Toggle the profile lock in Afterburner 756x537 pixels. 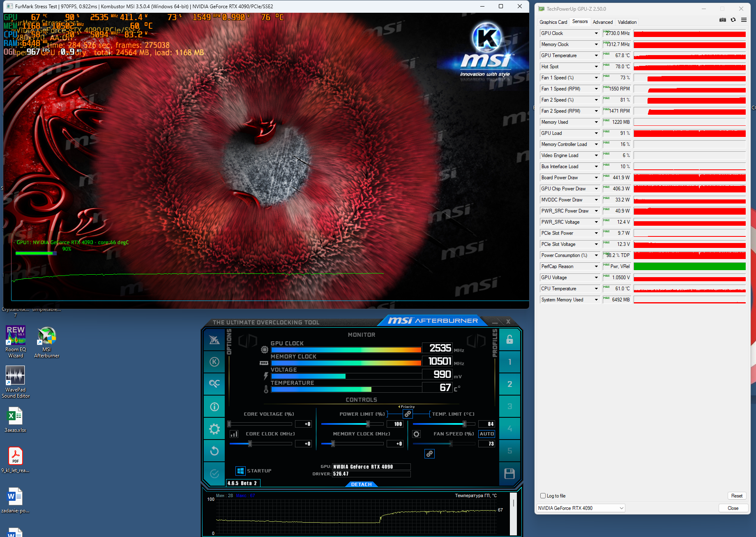click(509, 340)
